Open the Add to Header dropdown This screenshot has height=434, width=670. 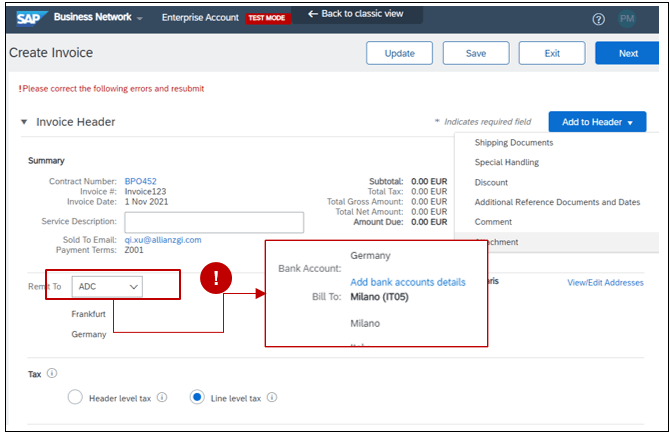597,122
